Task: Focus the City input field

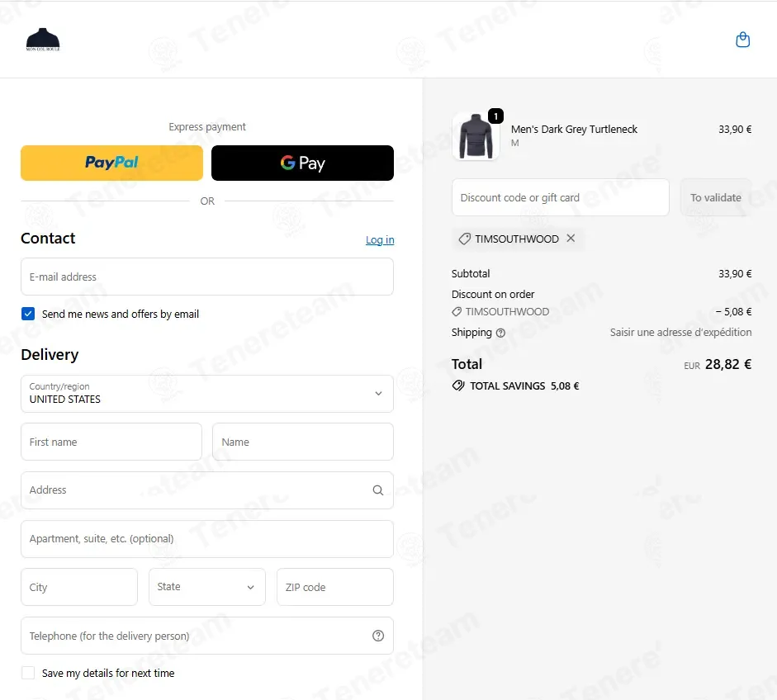Action: pos(79,587)
